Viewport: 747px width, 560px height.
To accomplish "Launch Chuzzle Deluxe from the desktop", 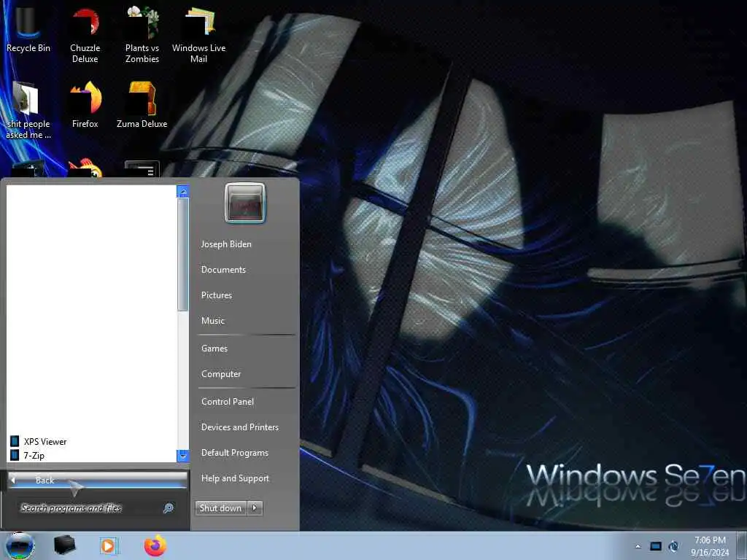I will tap(85, 36).
